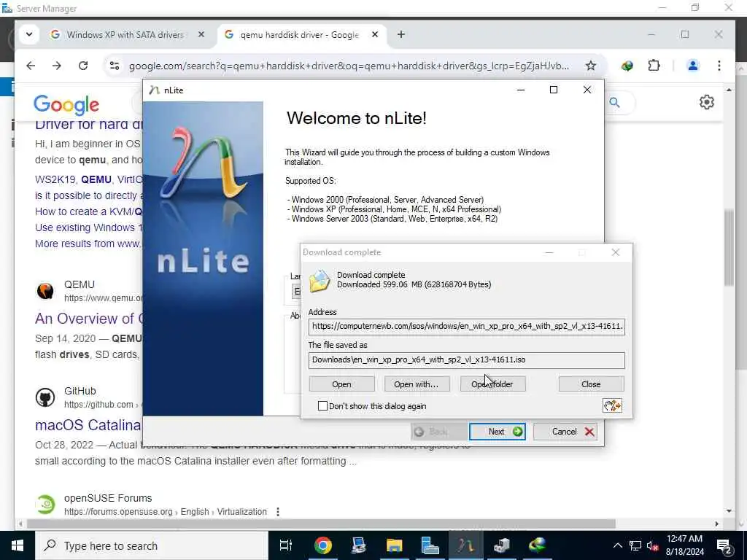The width and height of the screenshot is (747, 560).
Task: Click the file saved as path field
Action: 466,360
